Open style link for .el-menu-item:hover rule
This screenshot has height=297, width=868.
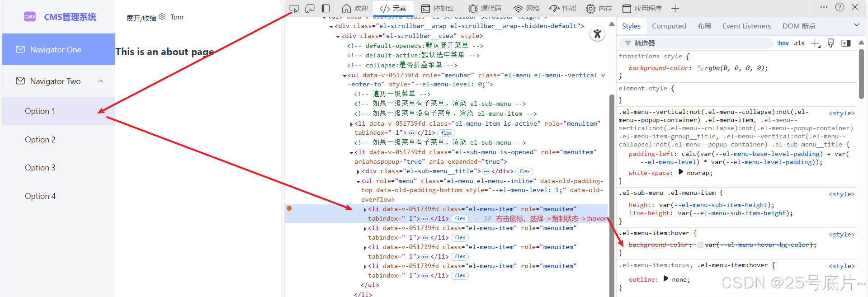pyautogui.click(x=841, y=234)
